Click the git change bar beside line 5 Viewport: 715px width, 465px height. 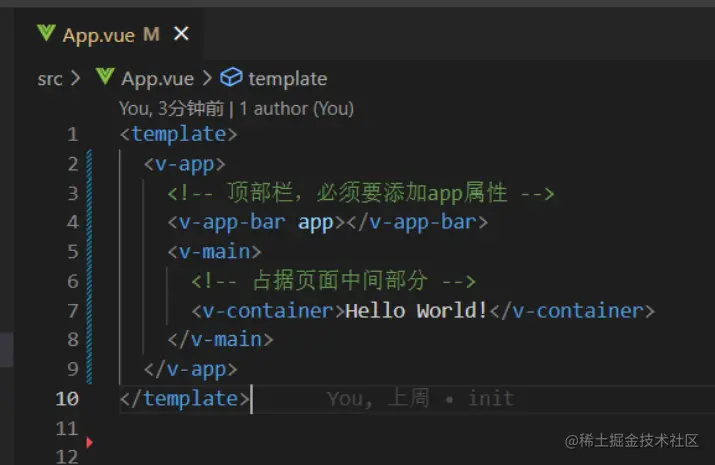pos(89,252)
